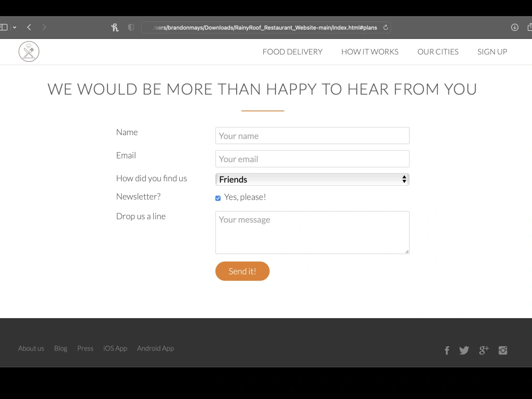Uncheck the Yes, please! newsletter checkbox
Image resolution: width=532 pixels, height=399 pixels.
218,198
